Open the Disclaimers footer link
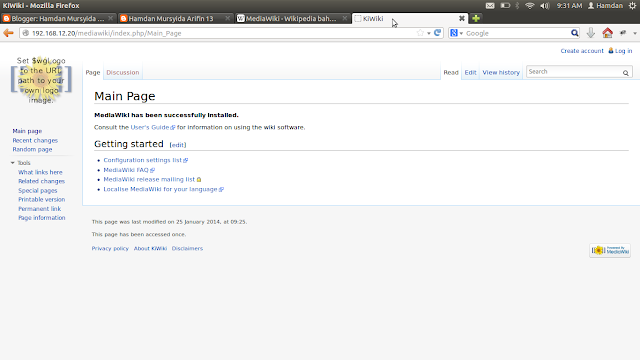 [x=187, y=248]
